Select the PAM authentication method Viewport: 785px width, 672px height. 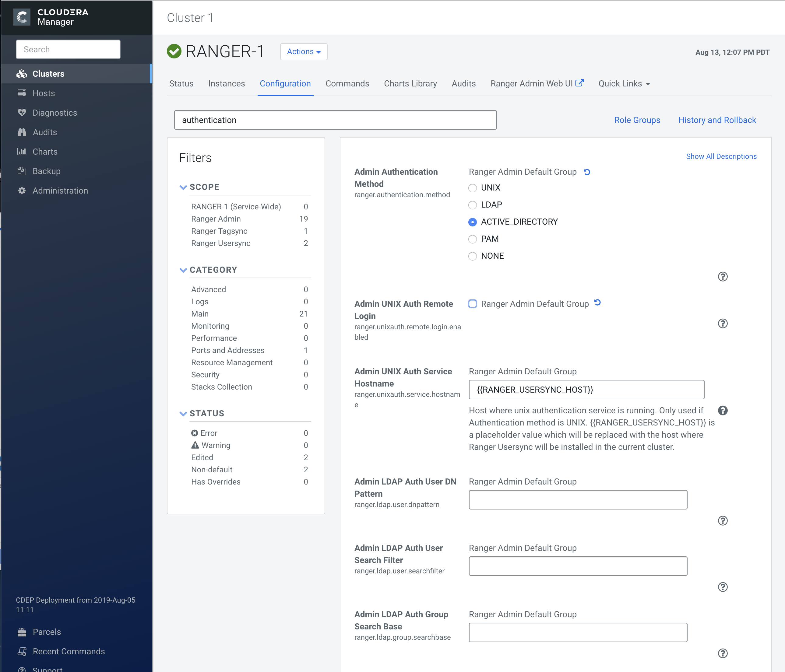pos(473,239)
